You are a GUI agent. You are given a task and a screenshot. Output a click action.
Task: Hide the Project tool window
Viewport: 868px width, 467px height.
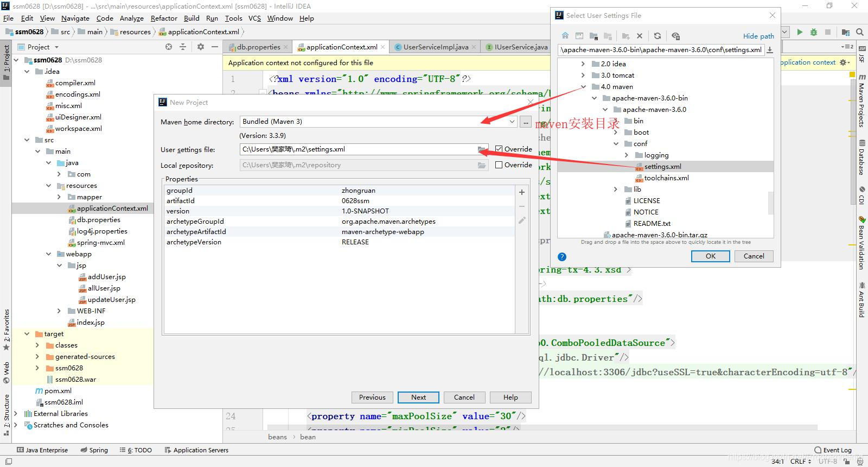tap(215, 47)
